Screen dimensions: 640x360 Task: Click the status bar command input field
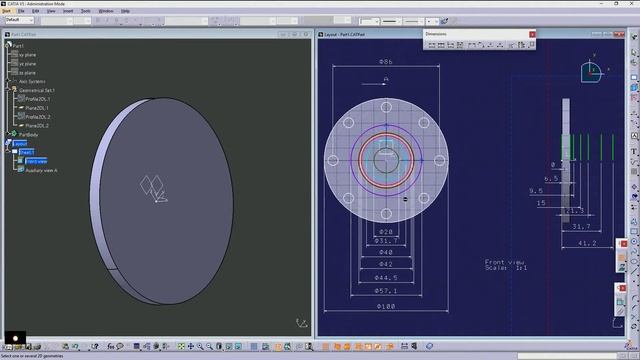coord(568,356)
